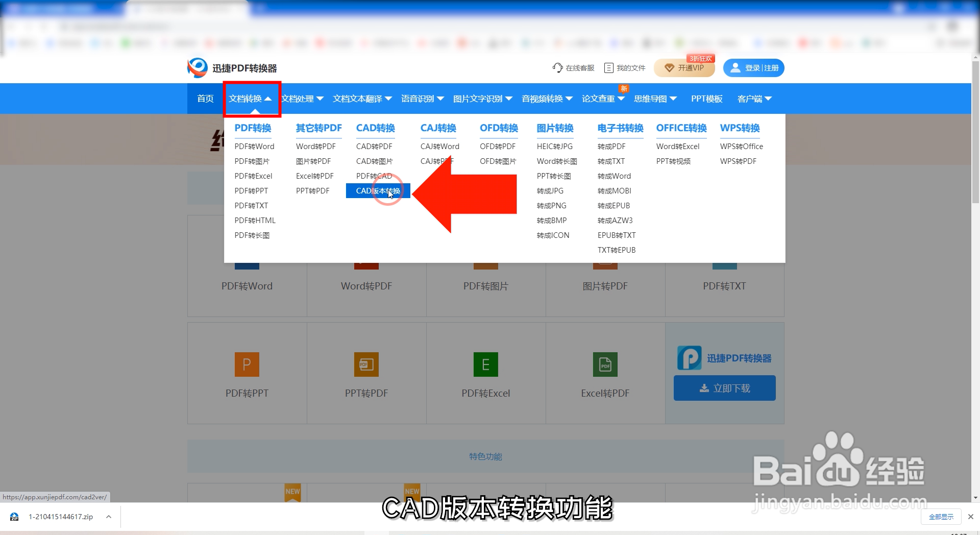This screenshot has width=980, height=535.
Task: Expand the 音视频转换 menu
Action: (x=547, y=99)
